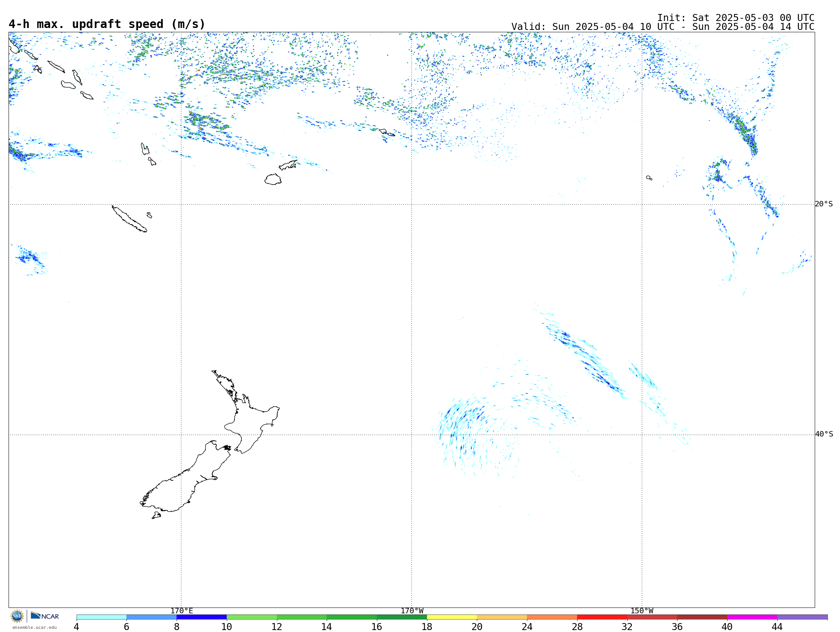Image resolution: width=840 pixels, height=632 pixels.
Task: Click the 170°E longitude label
Action: (x=182, y=611)
